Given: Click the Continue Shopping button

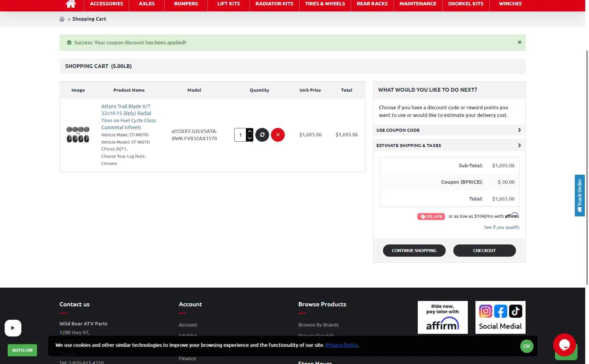Looking at the screenshot, I should pyautogui.click(x=414, y=251).
